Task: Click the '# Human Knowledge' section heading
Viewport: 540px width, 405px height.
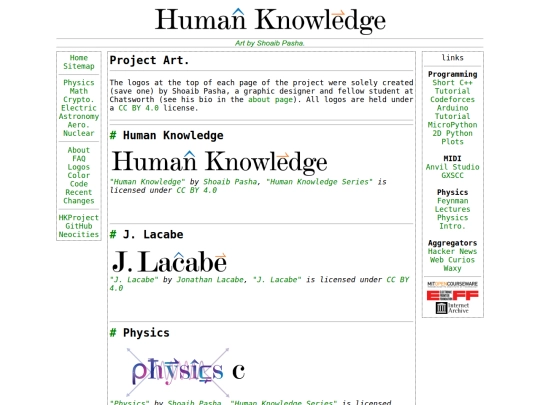Action: [x=166, y=135]
